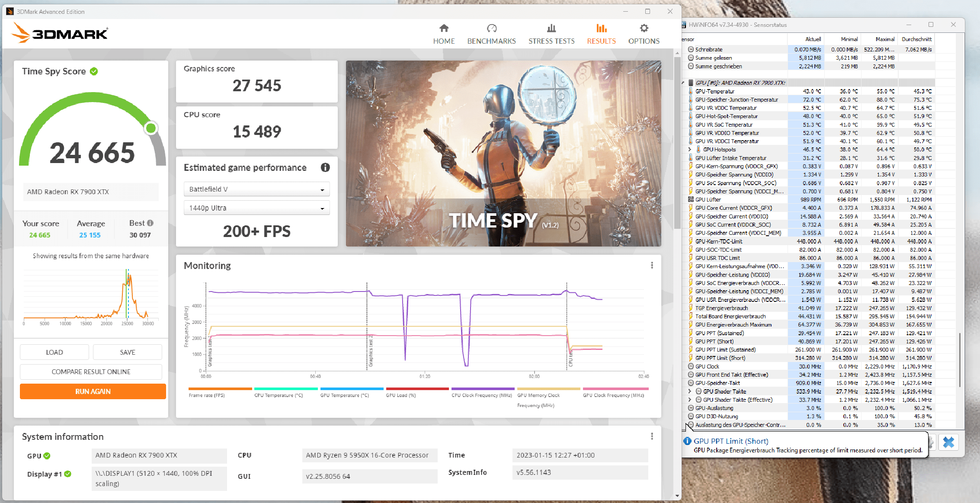Expand the GPU Shader Takte (Effective) row
980x503 pixels.
coord(690,400)
